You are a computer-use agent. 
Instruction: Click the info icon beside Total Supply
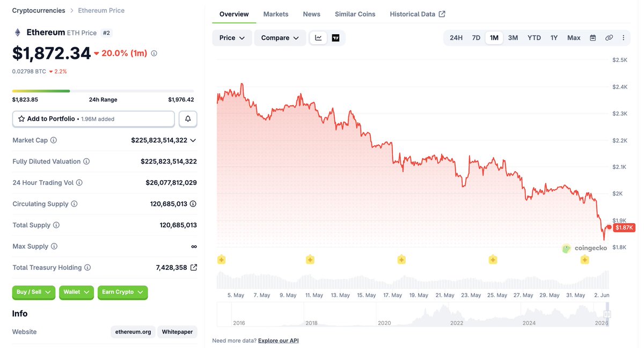click(x=56, y=225)
